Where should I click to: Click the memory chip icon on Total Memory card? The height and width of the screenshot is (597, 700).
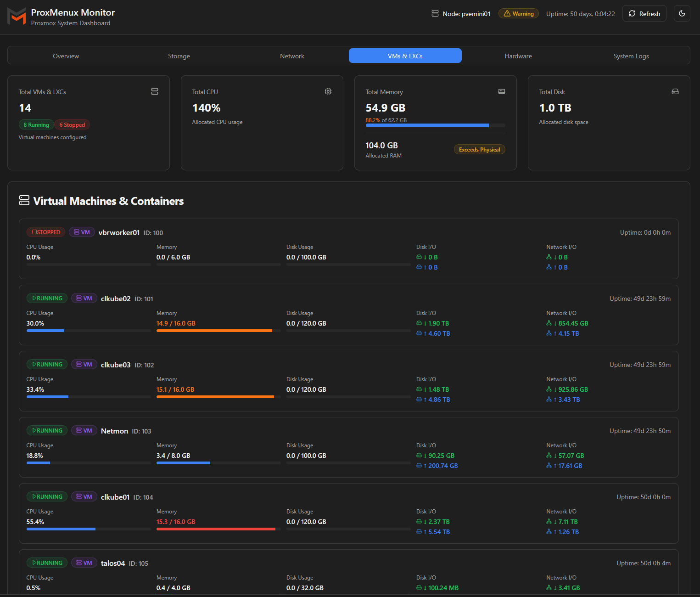[501, 91]
